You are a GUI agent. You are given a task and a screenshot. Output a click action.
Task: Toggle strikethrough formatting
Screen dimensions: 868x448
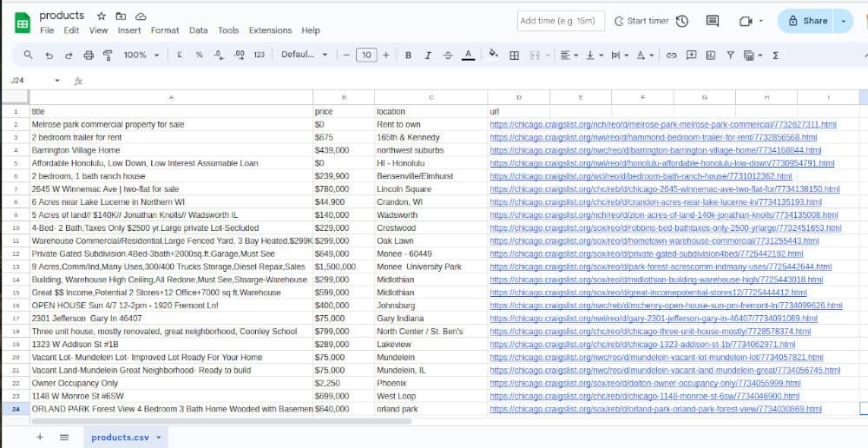click(448, 55)
